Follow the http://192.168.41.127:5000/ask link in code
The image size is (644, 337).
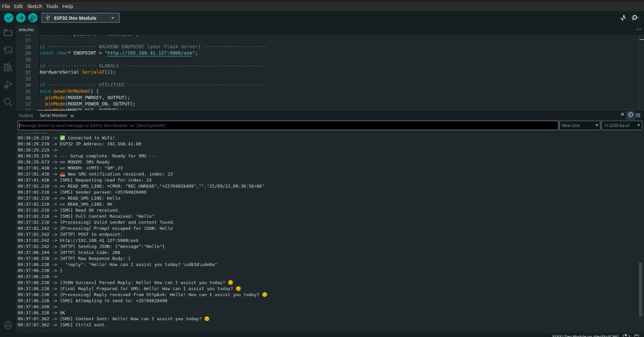tap(149, 53)
